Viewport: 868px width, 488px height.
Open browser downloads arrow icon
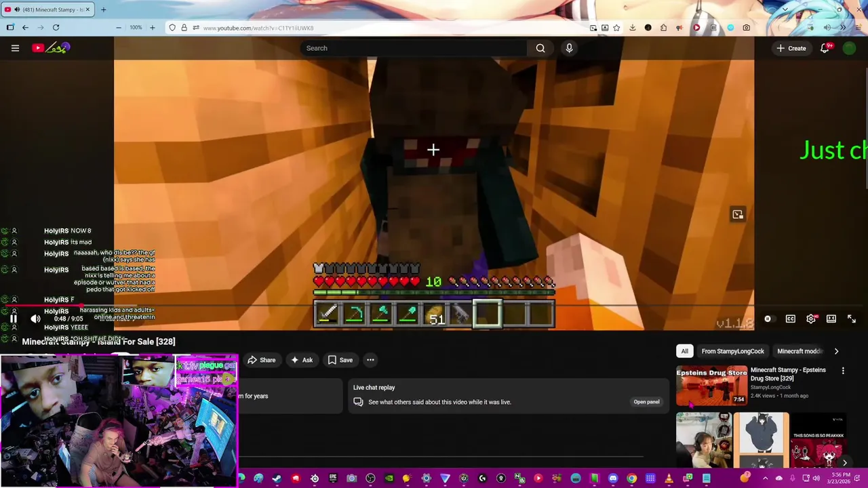pos(632,28)
